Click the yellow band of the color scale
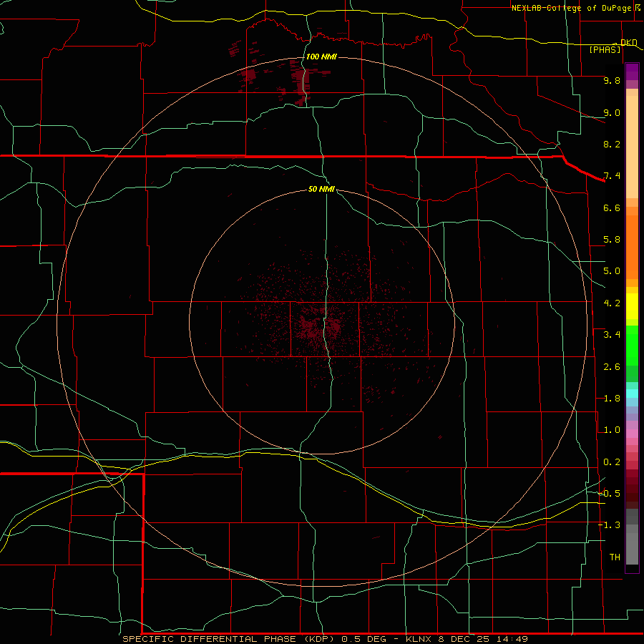644x644 pixels. coord(632,306)
